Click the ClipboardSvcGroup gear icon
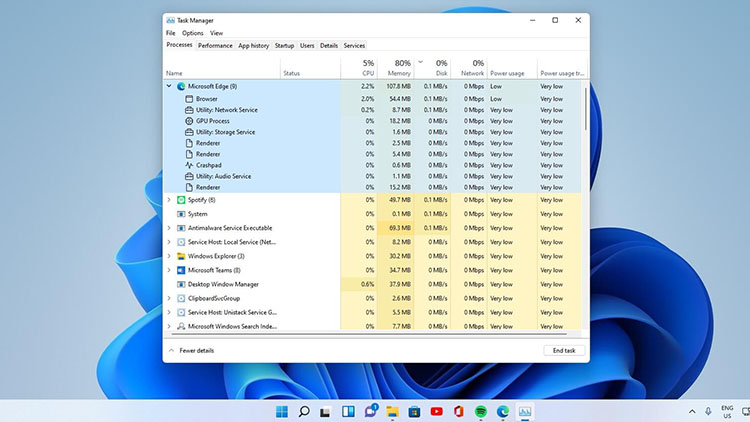Viewport: 750px width, 422px height. coord(181,298)
